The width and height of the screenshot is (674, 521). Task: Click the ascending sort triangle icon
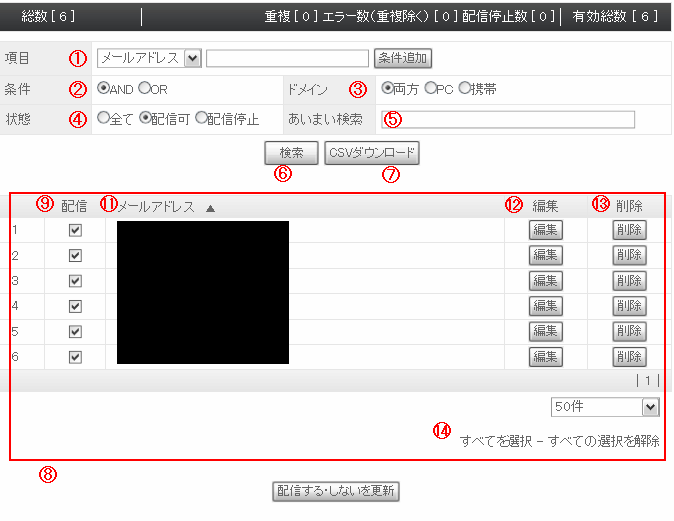210,208
